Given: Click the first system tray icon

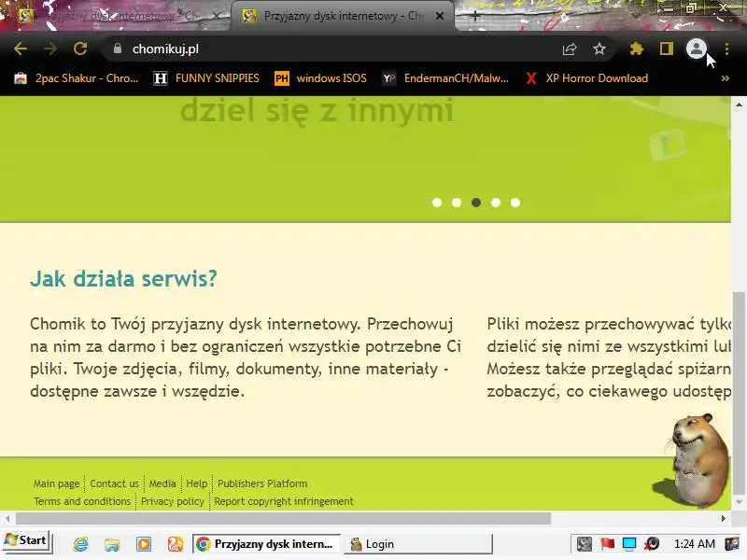Looking at the screenshot, I should click(x=585, y=544).
